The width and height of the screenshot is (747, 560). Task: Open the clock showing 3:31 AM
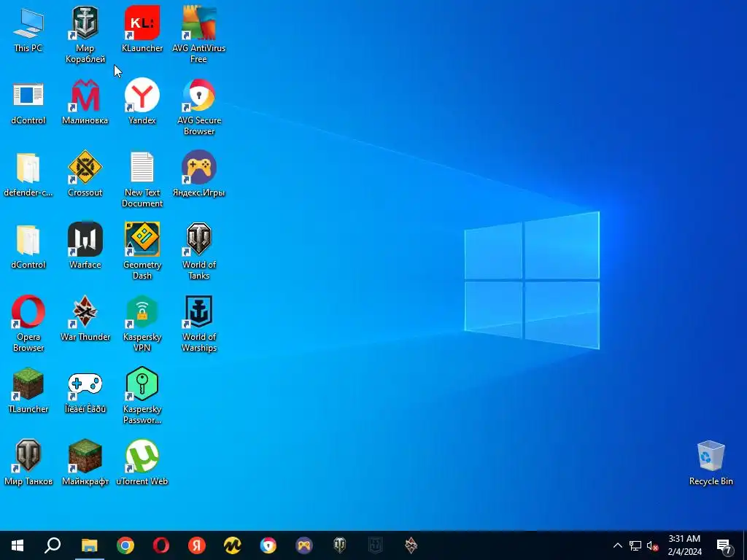684,545
